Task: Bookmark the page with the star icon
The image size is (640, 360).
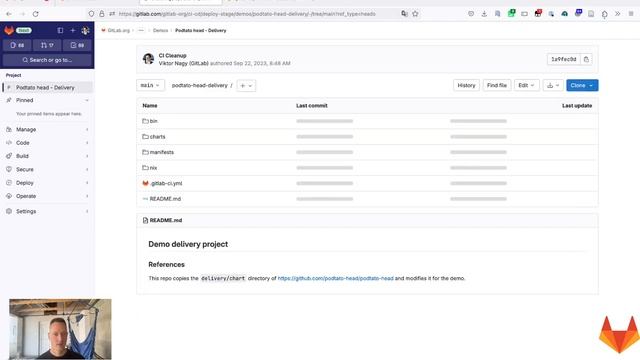Action: coord(415,14)
